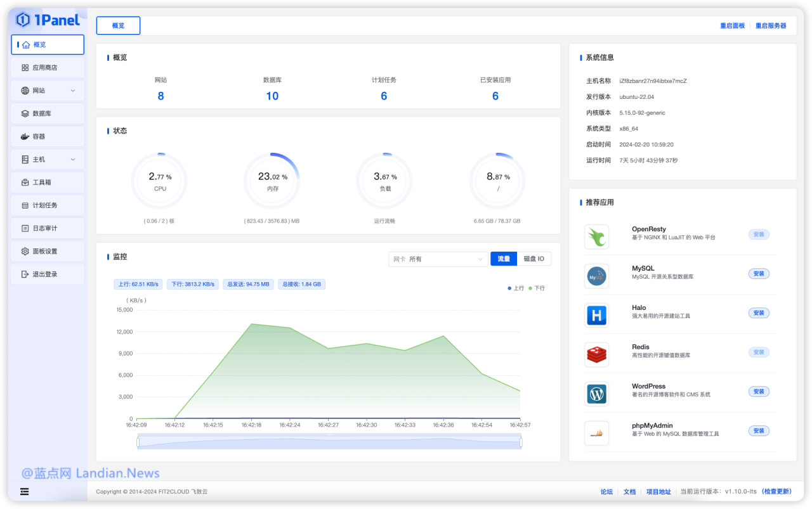Click Install (安装) button for WordPress
812x509 pixels.
pyautogui.click(x=759, y=392)
